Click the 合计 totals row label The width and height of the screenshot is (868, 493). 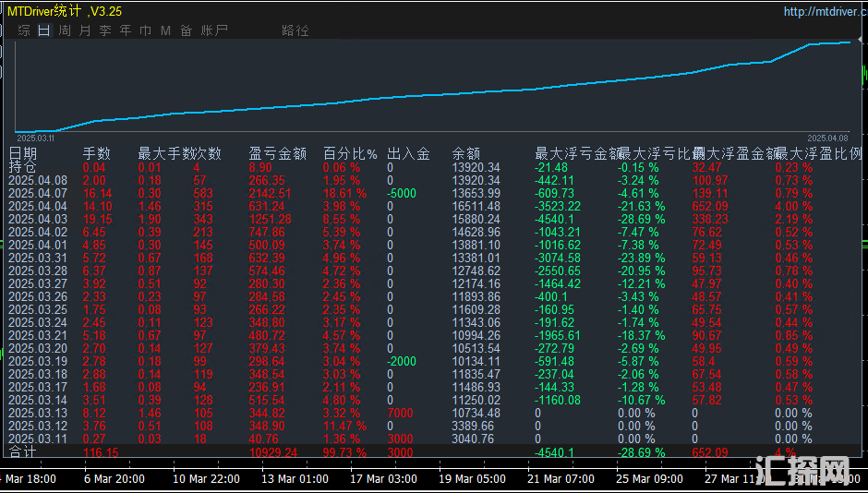tap(23, 452)
